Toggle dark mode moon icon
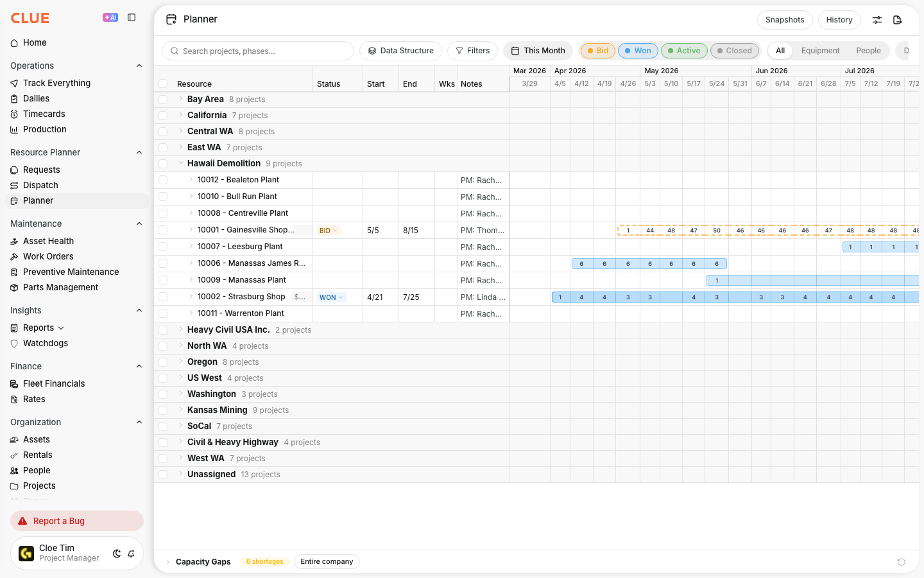The height and width of the screenshot is (578, 924). (117, 554)
